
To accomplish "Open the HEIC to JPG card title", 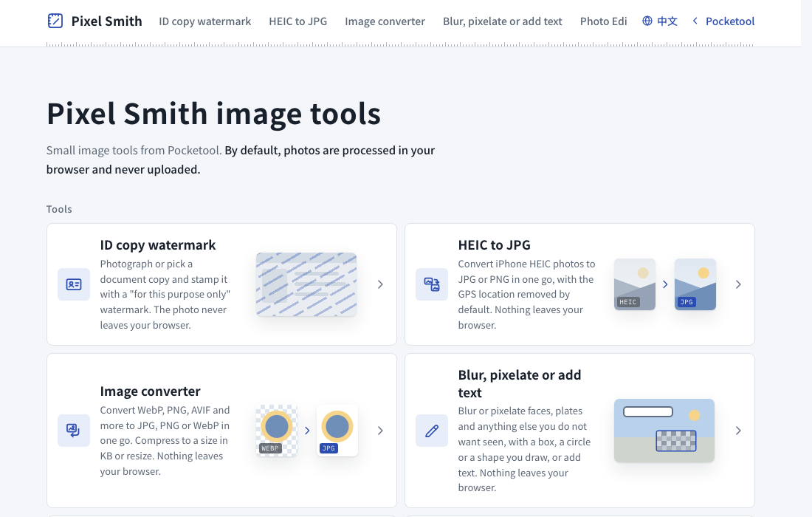I will 494,244.
